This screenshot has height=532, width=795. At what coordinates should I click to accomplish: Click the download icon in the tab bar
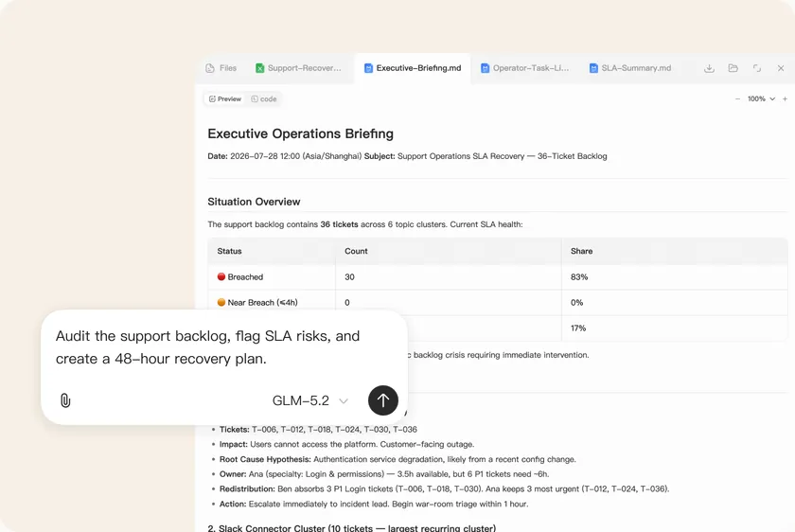709,68
